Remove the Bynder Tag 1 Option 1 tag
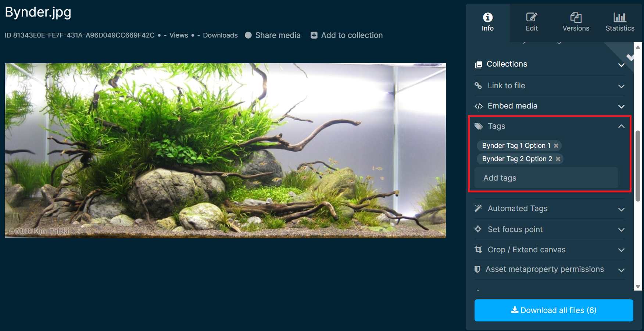The width and height of the screenshot is (644, 331). pos(556,146)
